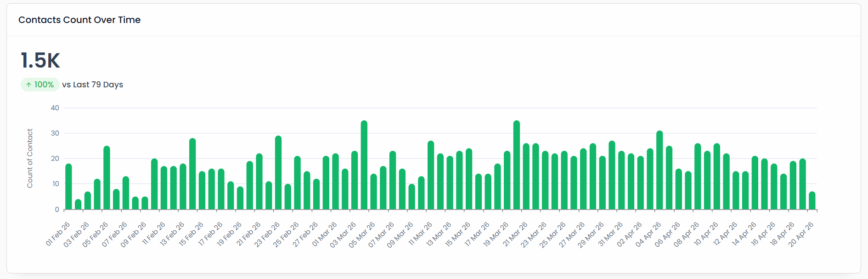The width and height of the screenshot is (868, 279).
Task: Click the 10 Apr 26 x-axis label
Action: 706,234
